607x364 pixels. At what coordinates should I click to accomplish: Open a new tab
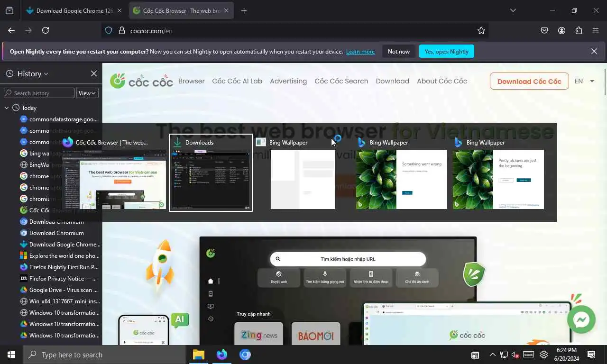244,10
